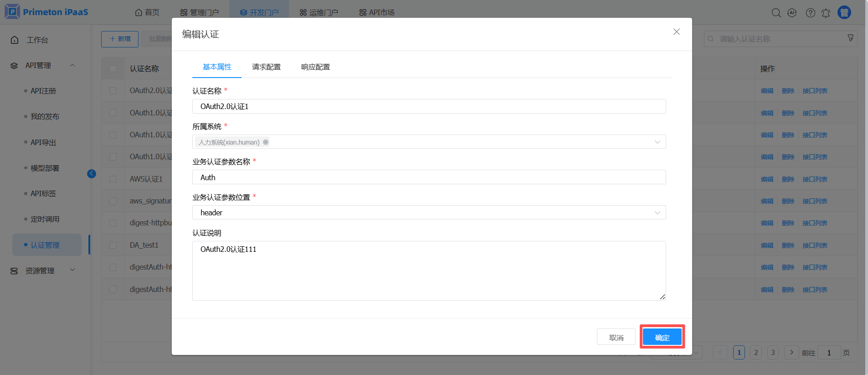Image resolution: width=868 pixels, height=375 pixels.
Task: Click the 确定 button
Action: tap(662, 338)
